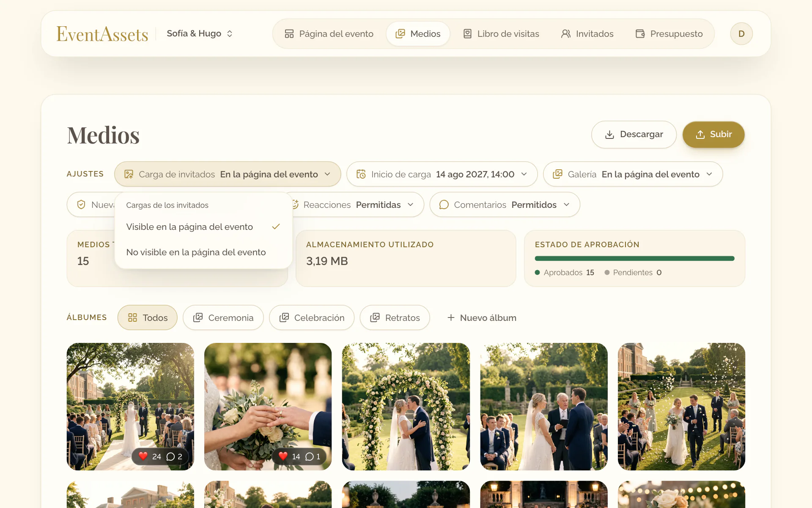
Task: Open the Ceremonia album
Action: pos(223,317)
